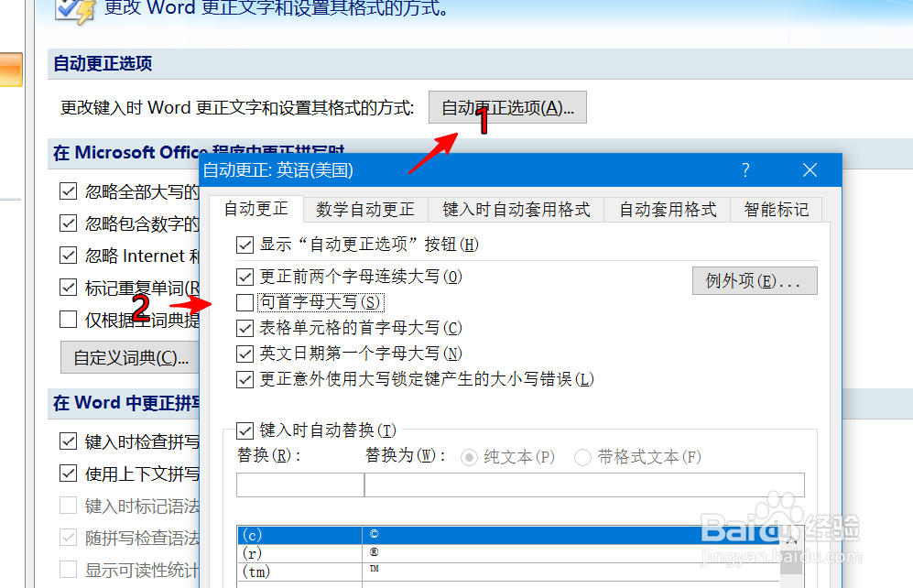This screenshot has width=913, height=588.
Task: Uncheck 更正前两个字母连续大写 option
Action: click(x=245, y=277)
